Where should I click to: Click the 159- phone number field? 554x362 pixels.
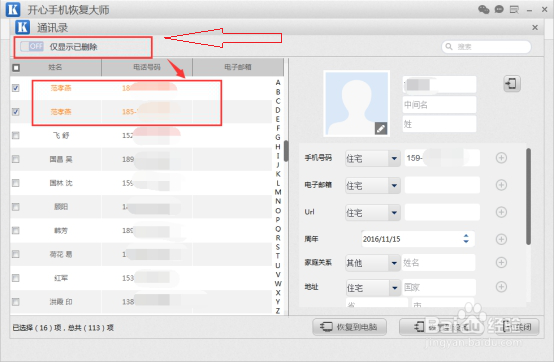(x=442, y=158)
